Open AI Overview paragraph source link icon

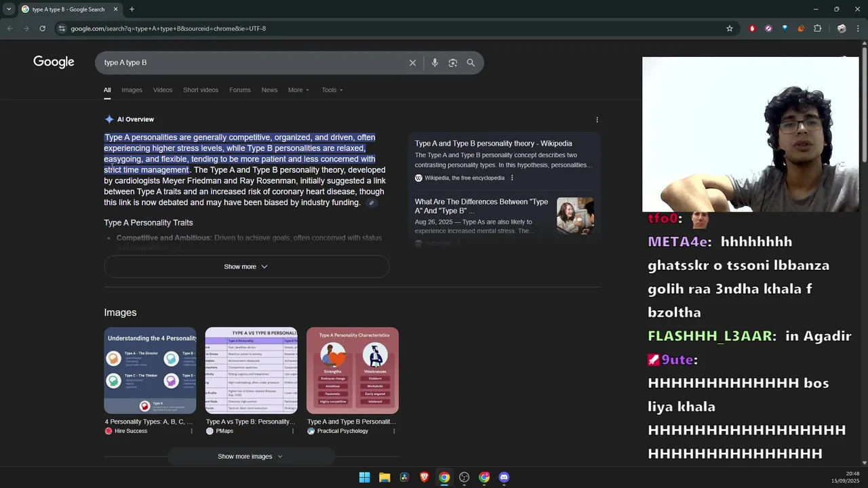click(x=371, y=203)
